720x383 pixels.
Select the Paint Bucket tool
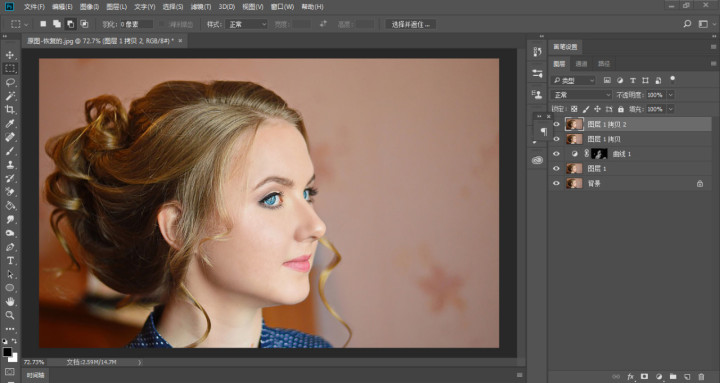coord(10,206)
